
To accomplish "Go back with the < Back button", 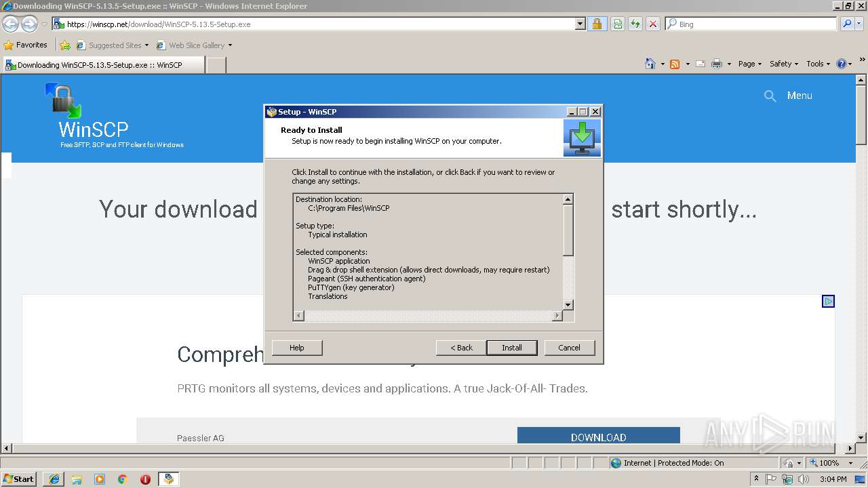I will (x=461, y=348).
